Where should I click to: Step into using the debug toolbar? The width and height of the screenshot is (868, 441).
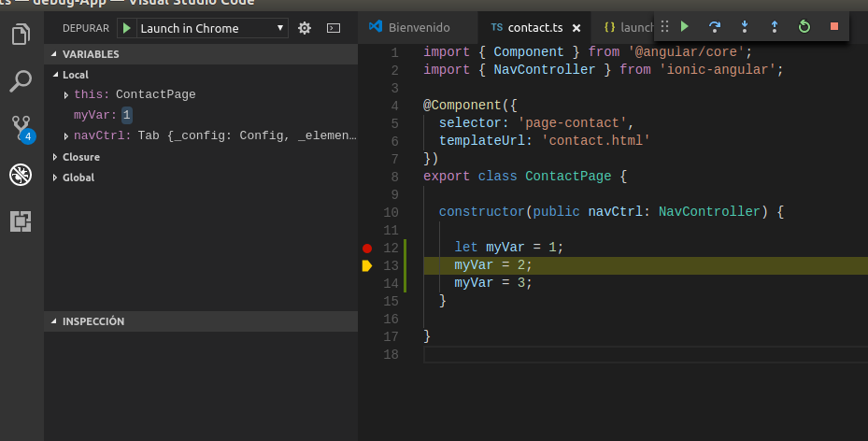[745, 27]
